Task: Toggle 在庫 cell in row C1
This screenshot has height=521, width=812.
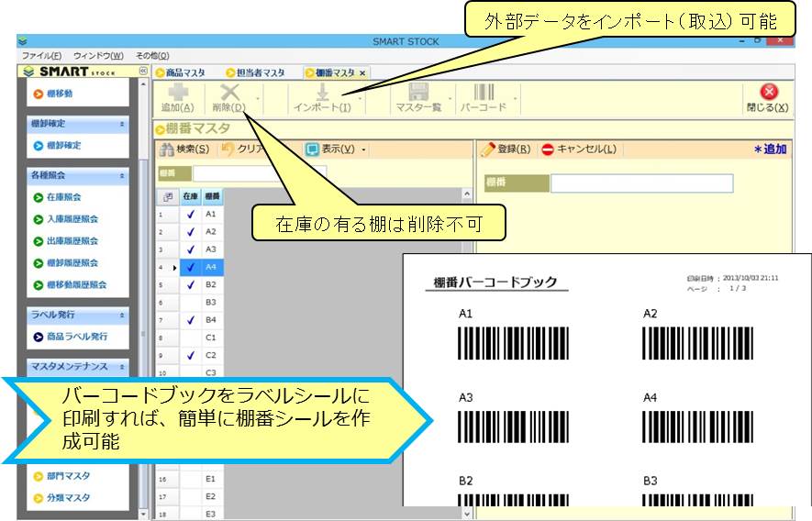Action: pos(191,338)
